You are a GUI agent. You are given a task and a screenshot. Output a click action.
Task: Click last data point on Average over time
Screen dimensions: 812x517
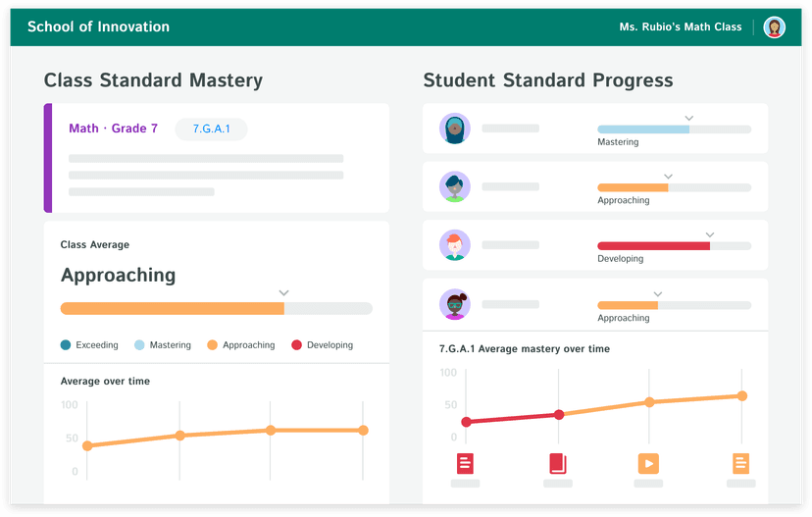pyautogui.click(x=363, y=430)
